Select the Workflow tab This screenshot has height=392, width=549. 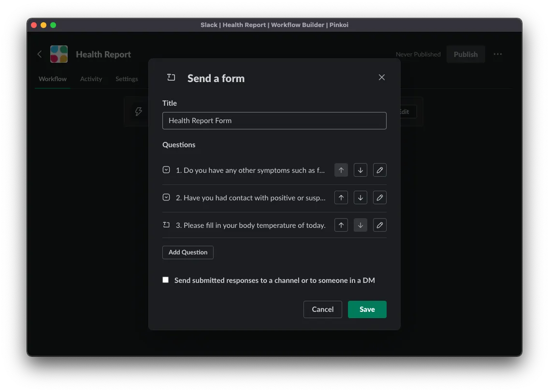coord(53,79)
